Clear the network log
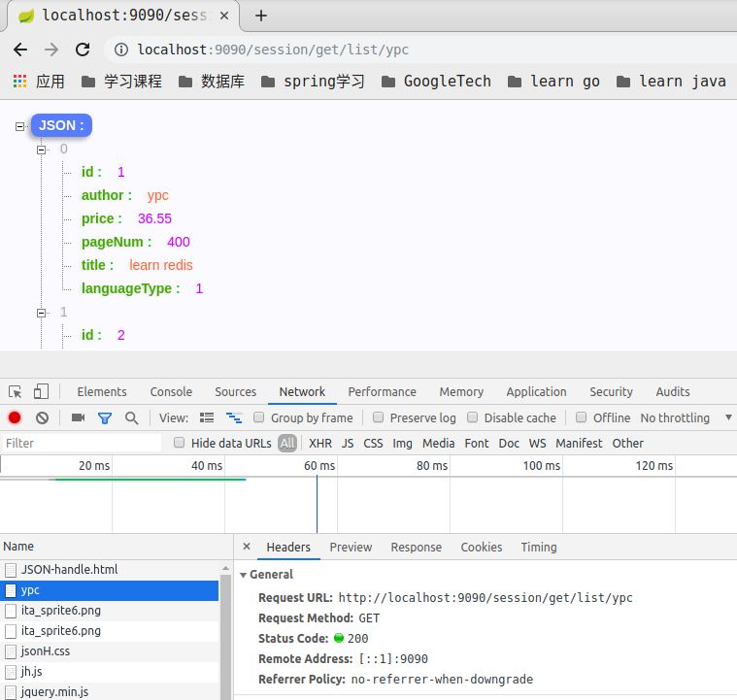The height and width of the screenshot is (700, 737). (42, 417)
